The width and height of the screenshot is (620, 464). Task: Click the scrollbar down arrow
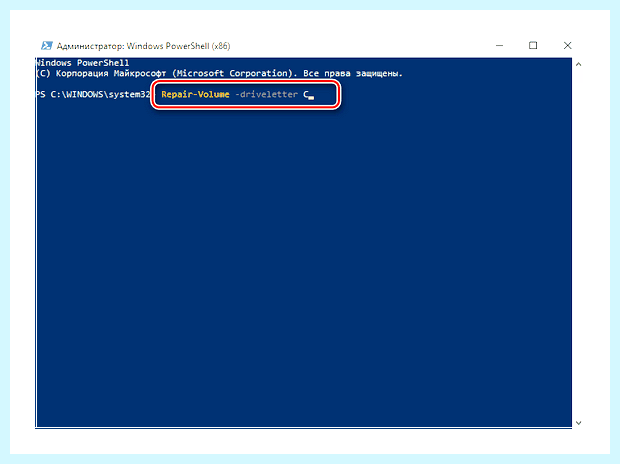578,423
